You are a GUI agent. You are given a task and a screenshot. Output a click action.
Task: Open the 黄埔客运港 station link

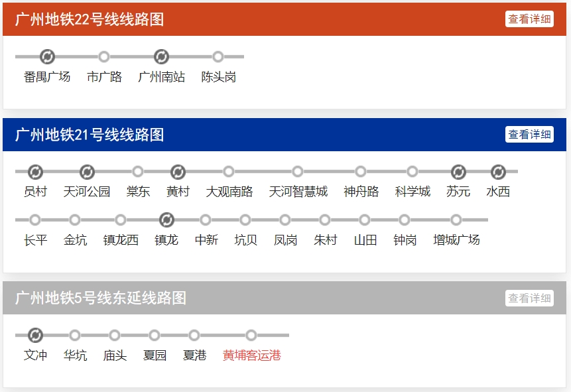click(251, 356)
